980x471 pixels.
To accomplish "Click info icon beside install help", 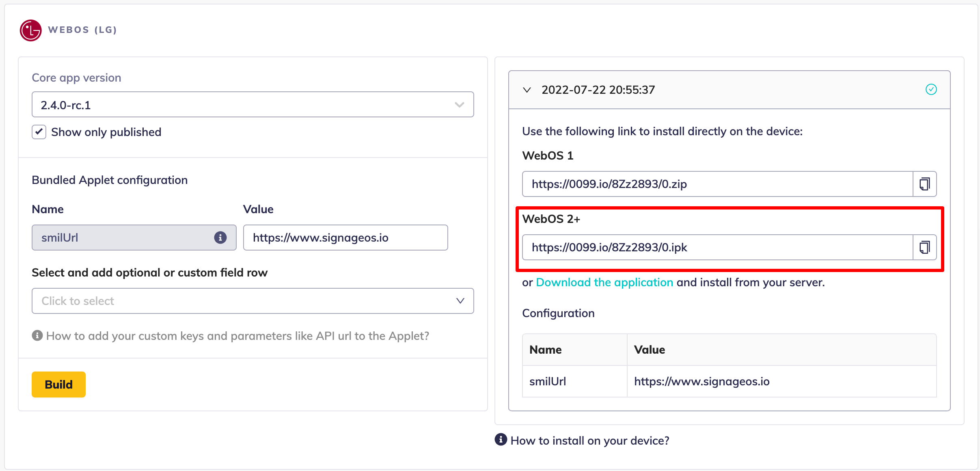I will pos(501,440).
